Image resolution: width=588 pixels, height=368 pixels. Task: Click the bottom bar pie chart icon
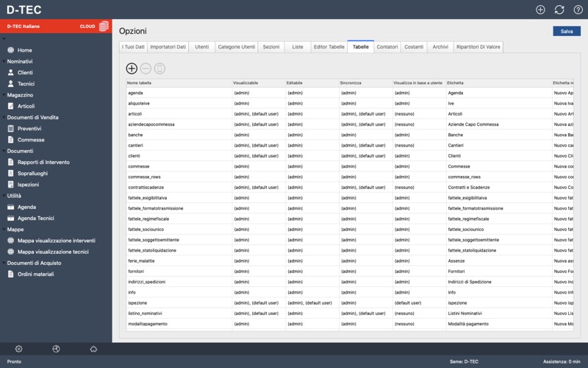[57, 349]
